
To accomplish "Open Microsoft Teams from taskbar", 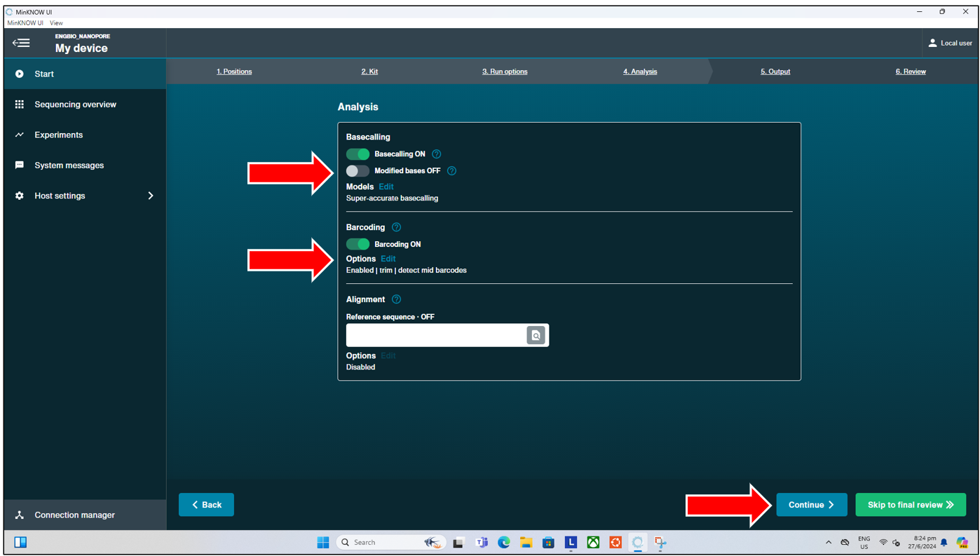I will point(482,543).
